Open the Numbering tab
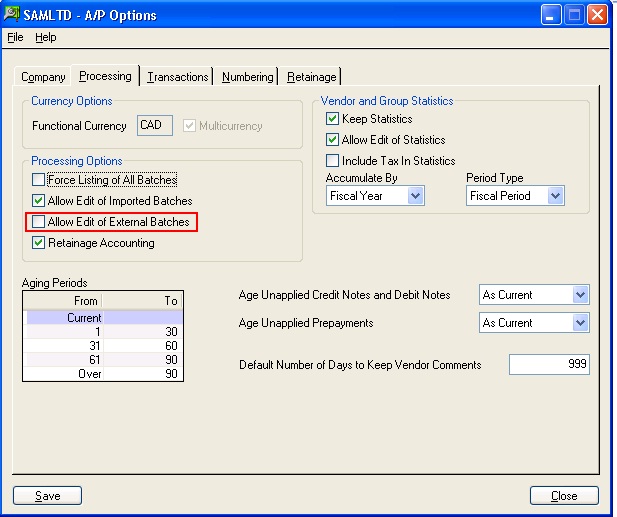This screenshot has width=617, height=517. pyautogui.click(x=247, y=77)
